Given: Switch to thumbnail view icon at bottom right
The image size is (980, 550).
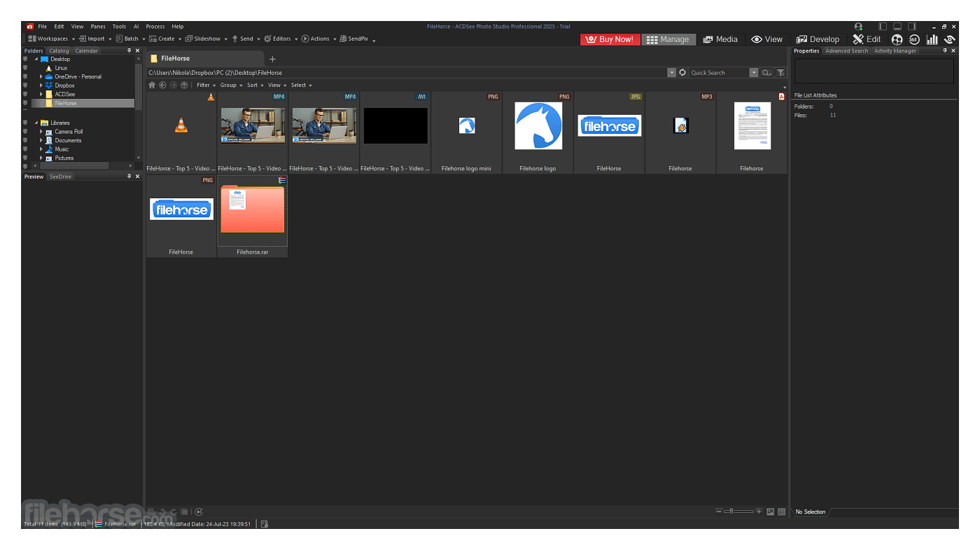Looking at the screenshot, I should point(771,511).
